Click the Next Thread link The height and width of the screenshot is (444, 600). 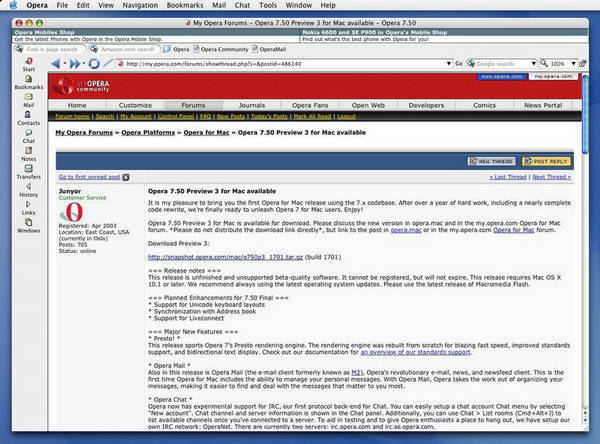551,177
